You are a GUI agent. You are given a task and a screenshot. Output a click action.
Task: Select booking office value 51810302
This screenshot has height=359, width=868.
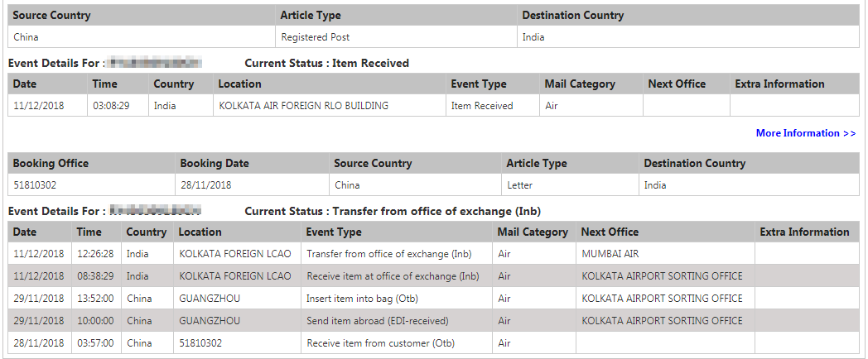pos(92,185)
